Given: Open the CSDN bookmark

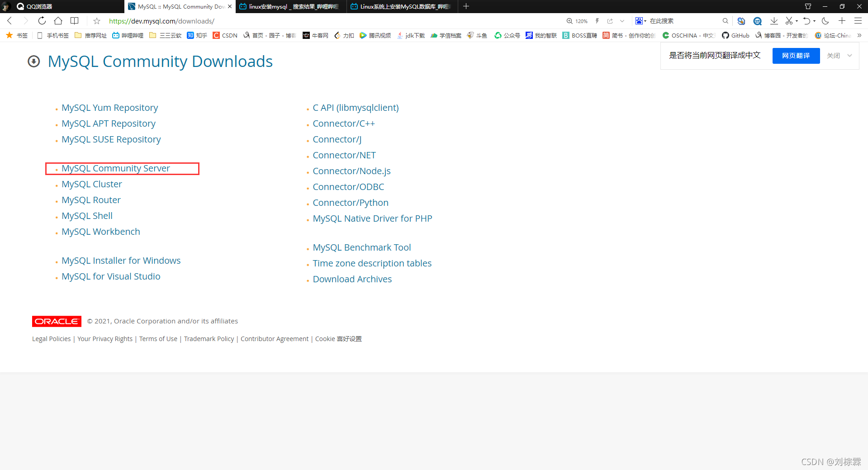Looking at the screenshot, I should click(x=225, y=35).
